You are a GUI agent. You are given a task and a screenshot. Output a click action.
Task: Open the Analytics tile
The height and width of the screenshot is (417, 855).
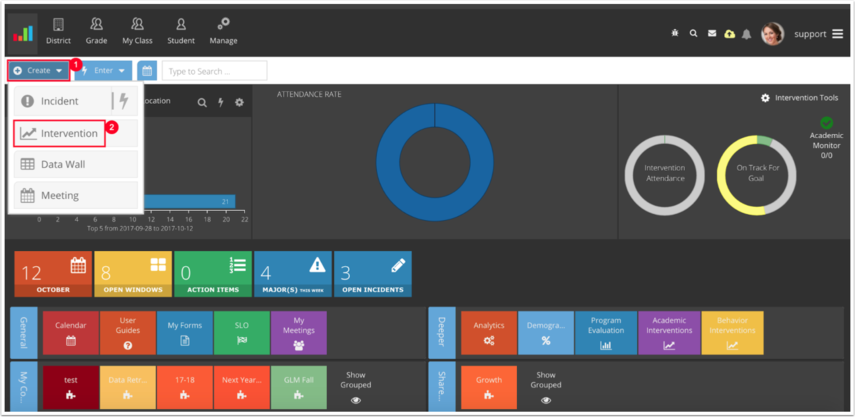489,333
